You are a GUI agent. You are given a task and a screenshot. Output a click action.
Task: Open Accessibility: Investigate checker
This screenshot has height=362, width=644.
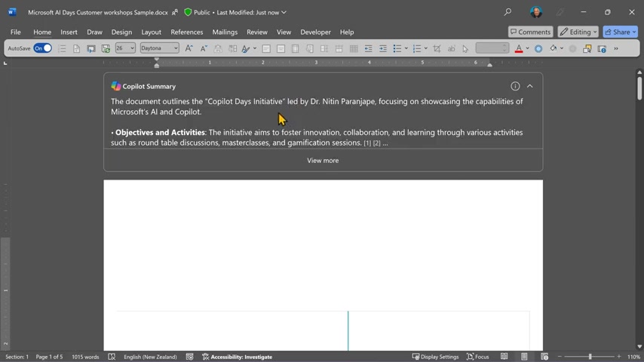(237, 357)
